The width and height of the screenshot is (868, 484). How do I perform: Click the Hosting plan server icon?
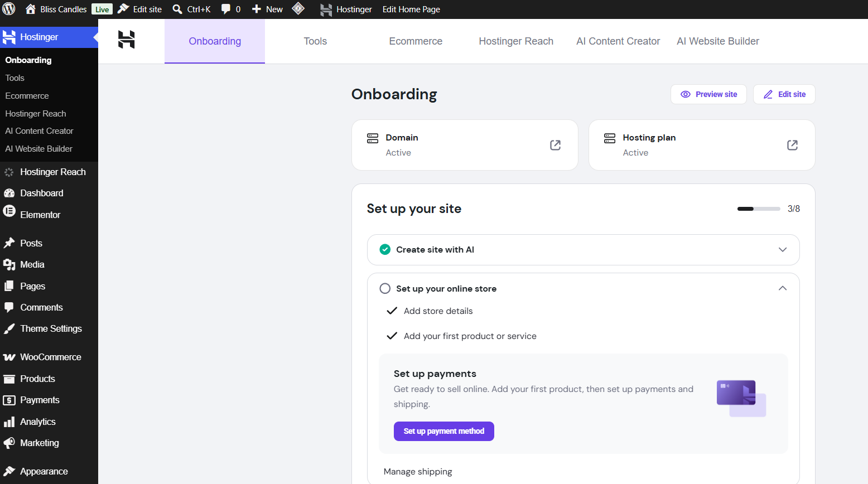[x=610, y=138]
